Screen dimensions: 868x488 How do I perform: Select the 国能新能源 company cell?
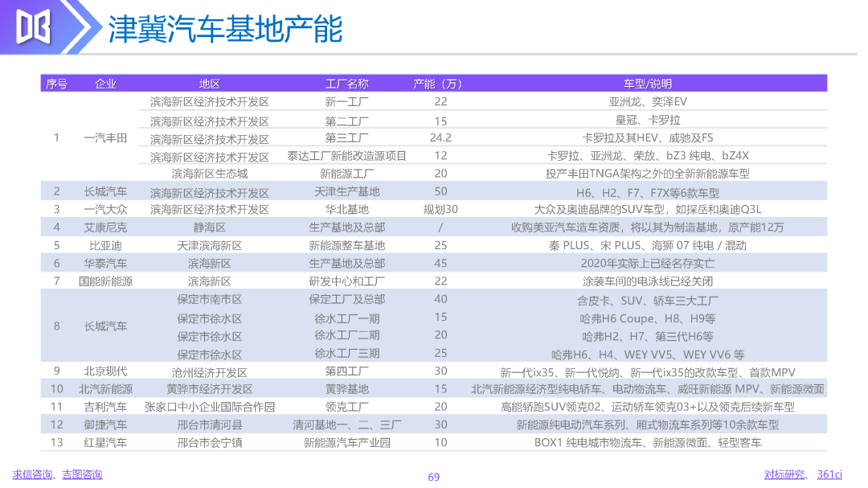coord(105,281)
